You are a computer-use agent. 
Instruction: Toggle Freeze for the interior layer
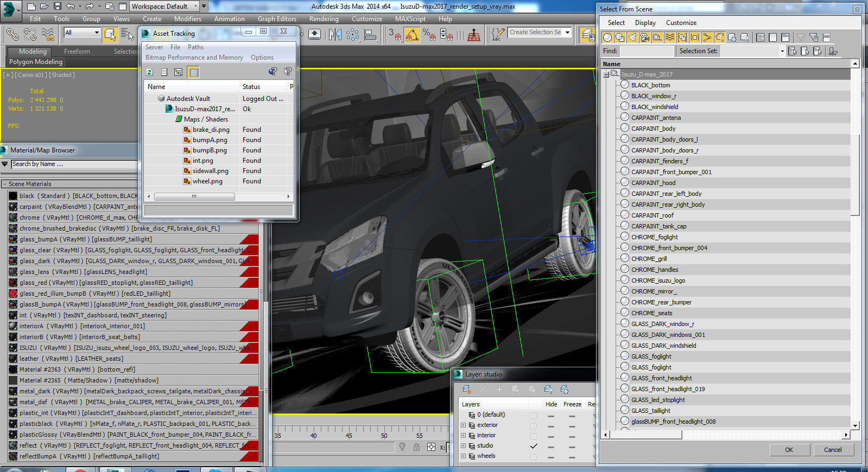(572, 436)
